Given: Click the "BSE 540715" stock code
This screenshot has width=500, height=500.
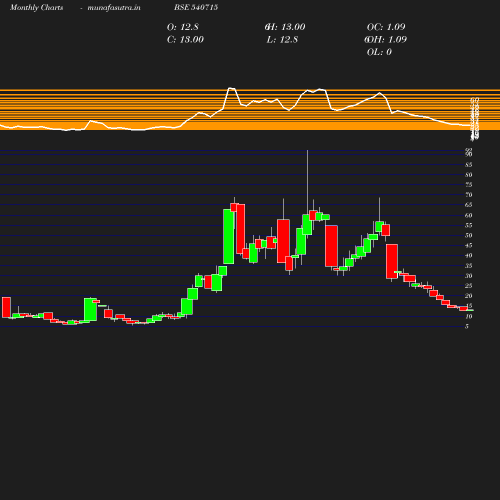Looking at the screenshot, I should click(196, 7).
